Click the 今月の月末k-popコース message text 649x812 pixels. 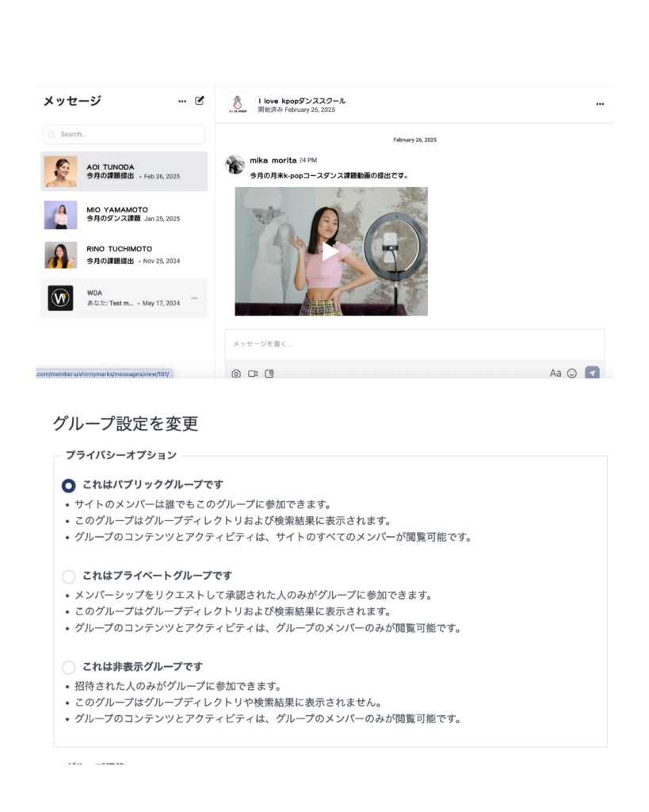click(329, 175)
